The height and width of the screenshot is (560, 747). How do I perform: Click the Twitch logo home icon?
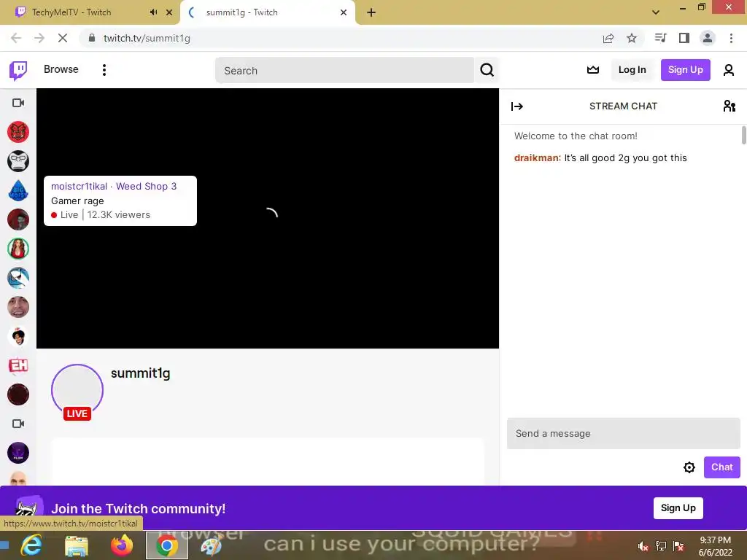point(18,70)
